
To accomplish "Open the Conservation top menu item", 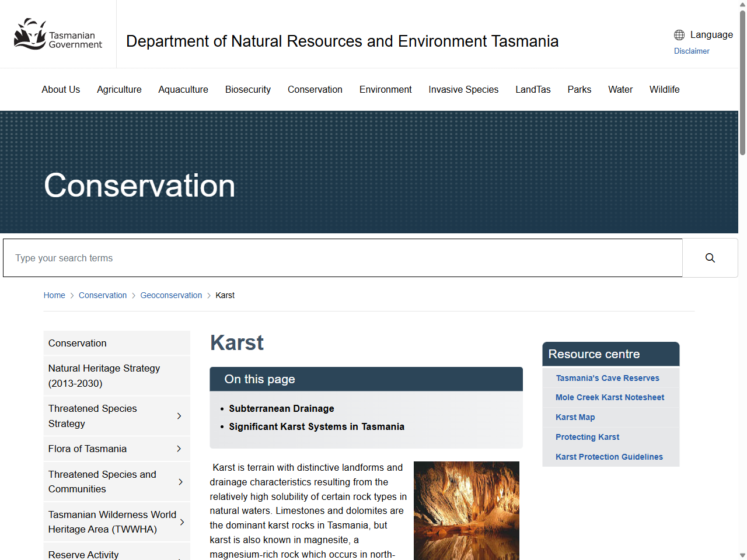I will (x=315, y=89).
